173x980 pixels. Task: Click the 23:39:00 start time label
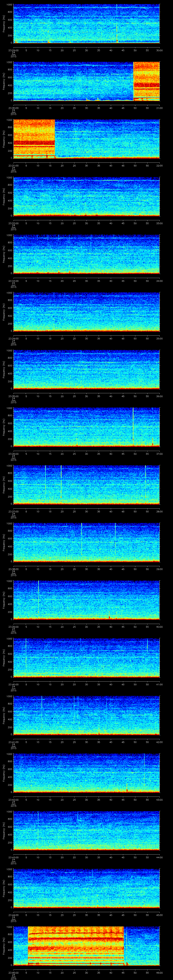coord(13,627)
